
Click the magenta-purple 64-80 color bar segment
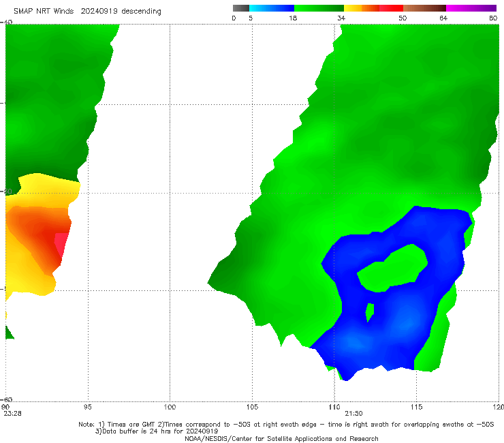(x=471, y=8)
